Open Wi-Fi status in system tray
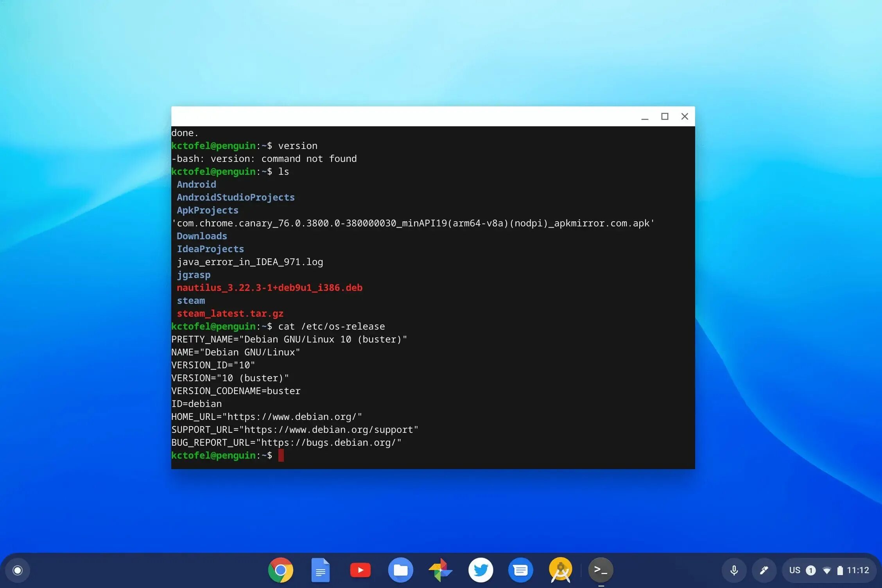 tap(826, 571)
